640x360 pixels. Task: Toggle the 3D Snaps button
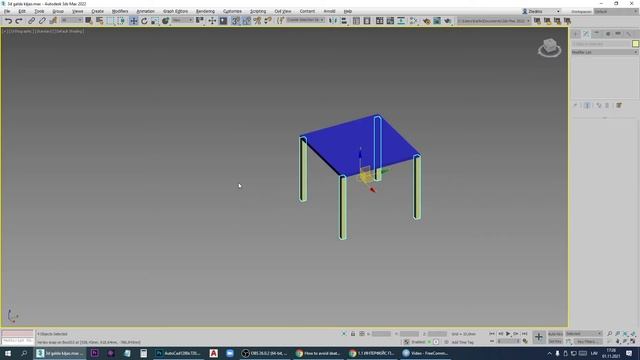coord(236,20)
